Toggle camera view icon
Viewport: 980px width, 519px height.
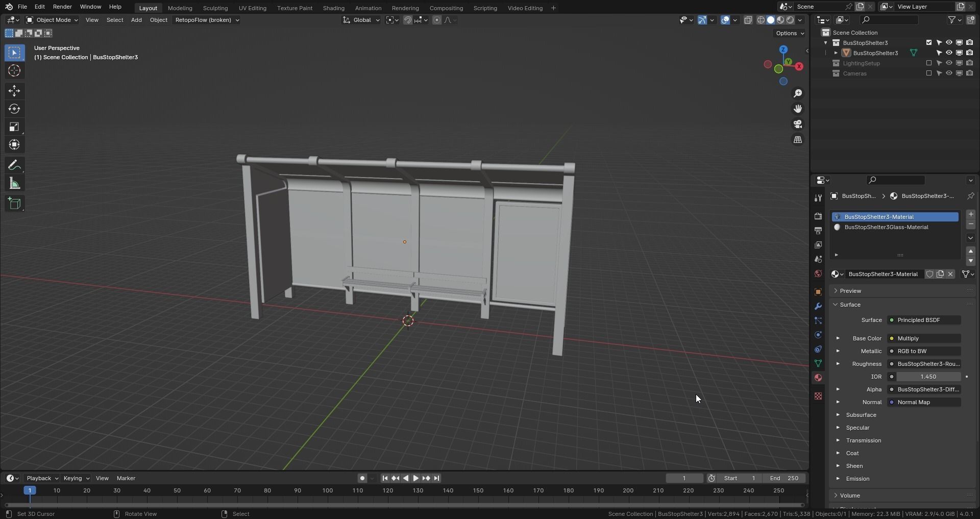(x=798, y=124)
